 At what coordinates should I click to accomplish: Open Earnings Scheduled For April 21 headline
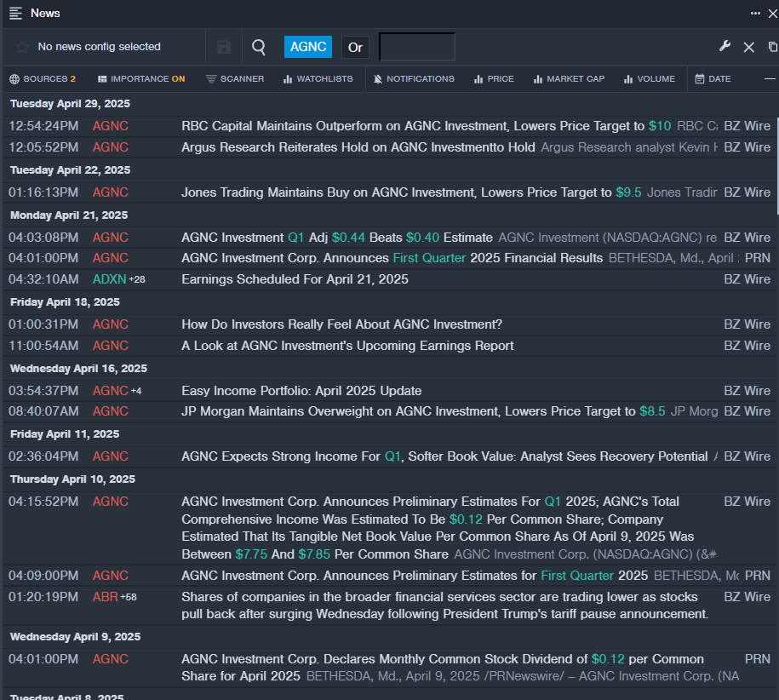[x=295, y=279]
